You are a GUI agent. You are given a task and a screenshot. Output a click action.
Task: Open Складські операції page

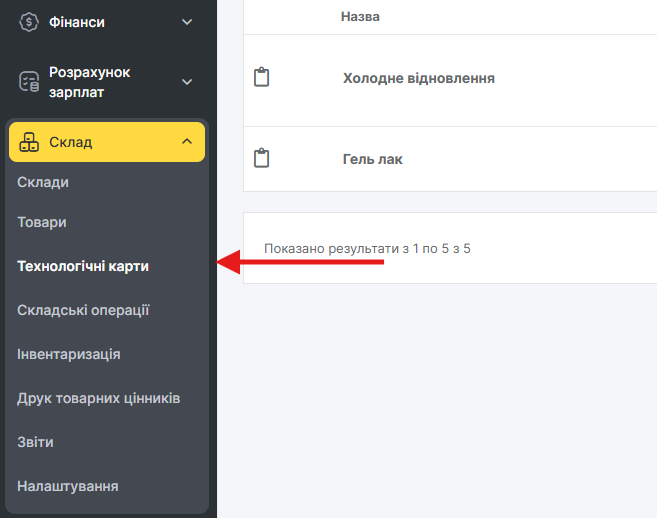click(83, 310)
